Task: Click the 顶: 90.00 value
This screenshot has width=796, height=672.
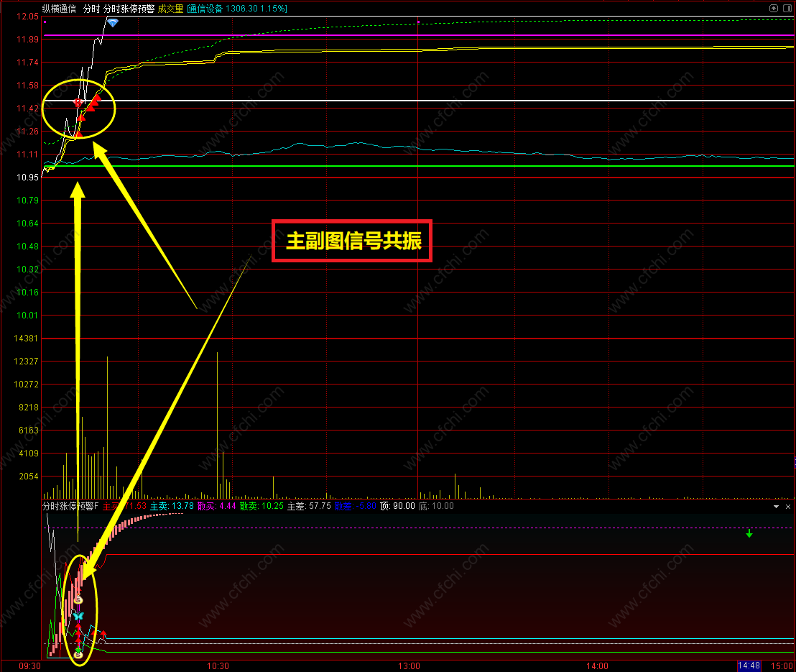Action: tap(397, 506)
